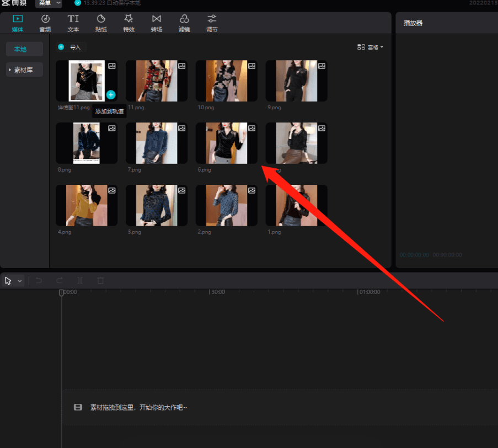Screen dimensions: 498x448
Task: Select the 本地 local media category
Action: [24, 49]
